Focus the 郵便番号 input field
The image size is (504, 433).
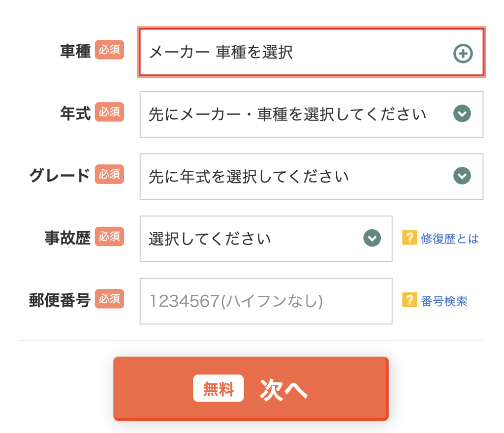266,301
